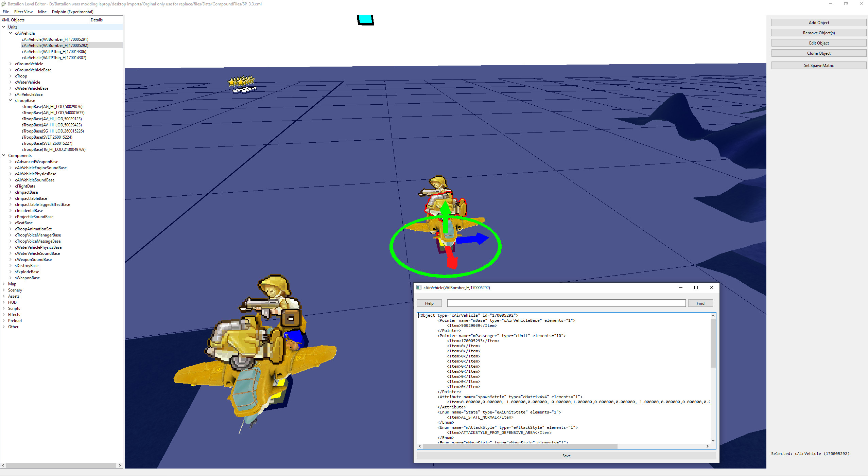
Task: Collapse the Units tree section
Action: 4,27
